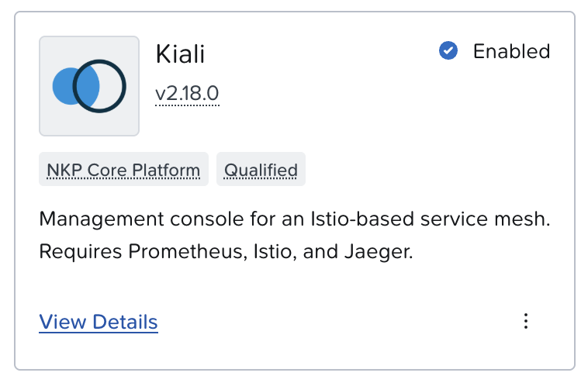Screen dimensions: 588x383
Task: Click the Kiali logo thumbnail
Action: 89,86
